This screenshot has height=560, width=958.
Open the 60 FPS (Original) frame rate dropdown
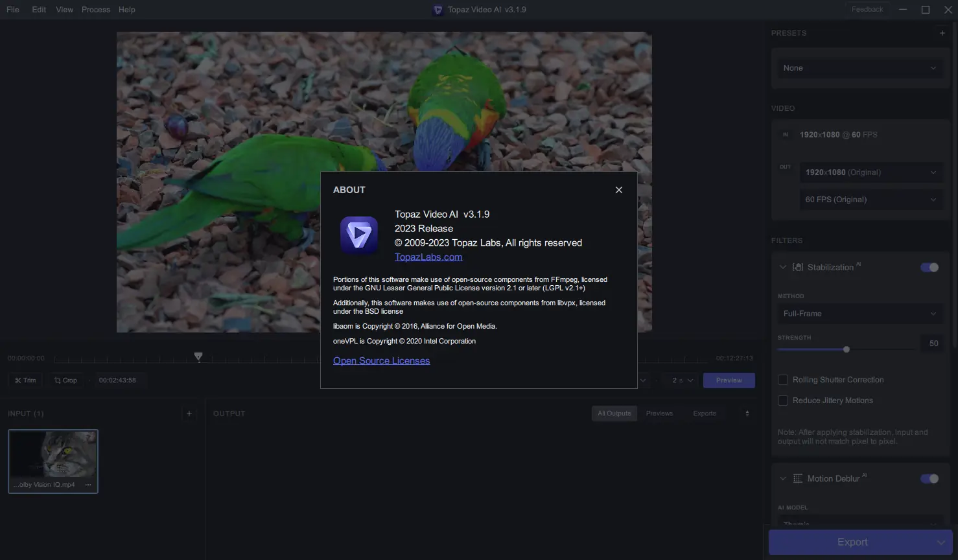(871, 200)
